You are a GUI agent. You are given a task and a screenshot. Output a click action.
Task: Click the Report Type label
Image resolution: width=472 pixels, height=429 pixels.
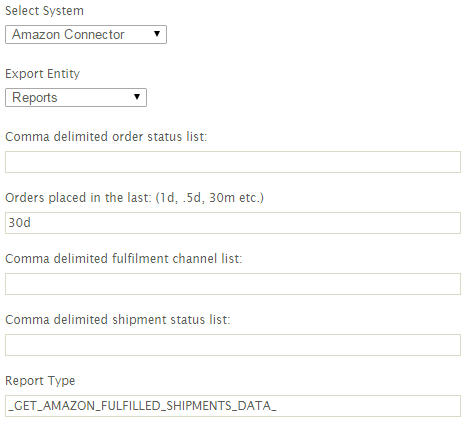(40, 381)
